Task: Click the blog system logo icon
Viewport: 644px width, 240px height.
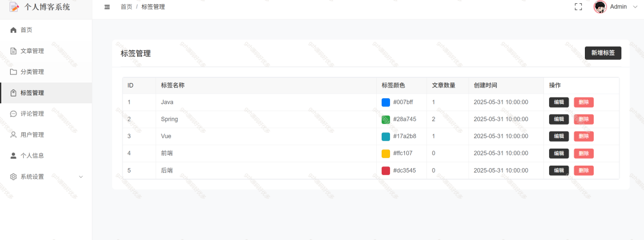Action: (14, 7)
